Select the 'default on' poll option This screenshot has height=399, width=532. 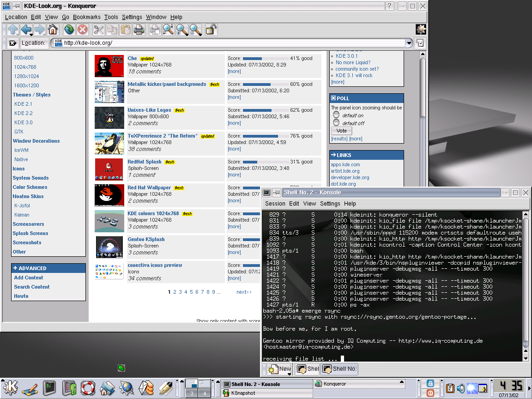click(336, 115)
